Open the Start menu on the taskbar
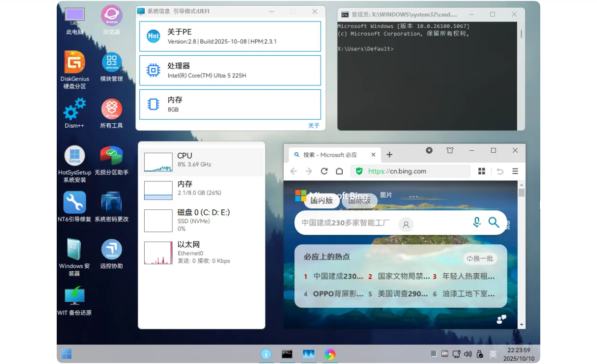 (66, 354)
